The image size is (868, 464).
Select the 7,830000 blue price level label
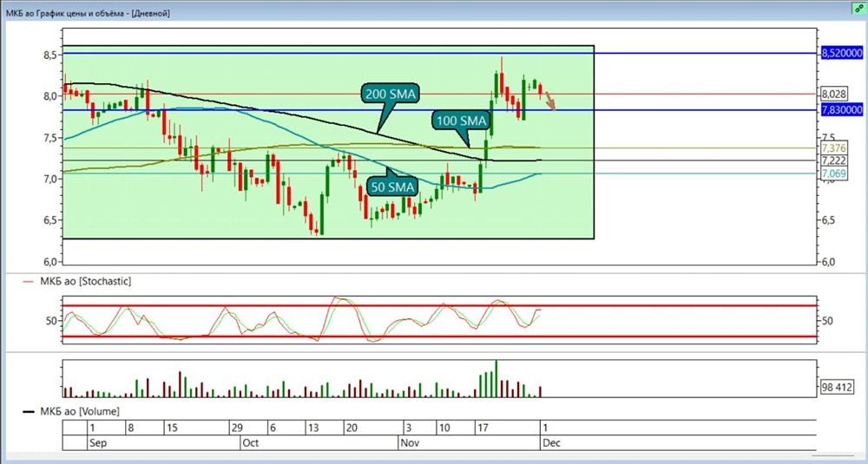[x=841, y=110]
